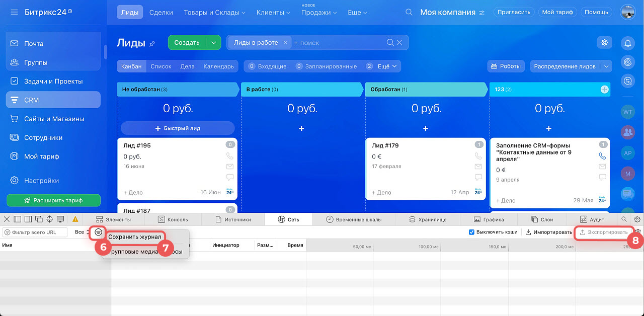Viewport: 644px width, 316px height.
Task: Click the Мой тариф button in top bar
Action: pyautogui.click(x=557, y=12)
